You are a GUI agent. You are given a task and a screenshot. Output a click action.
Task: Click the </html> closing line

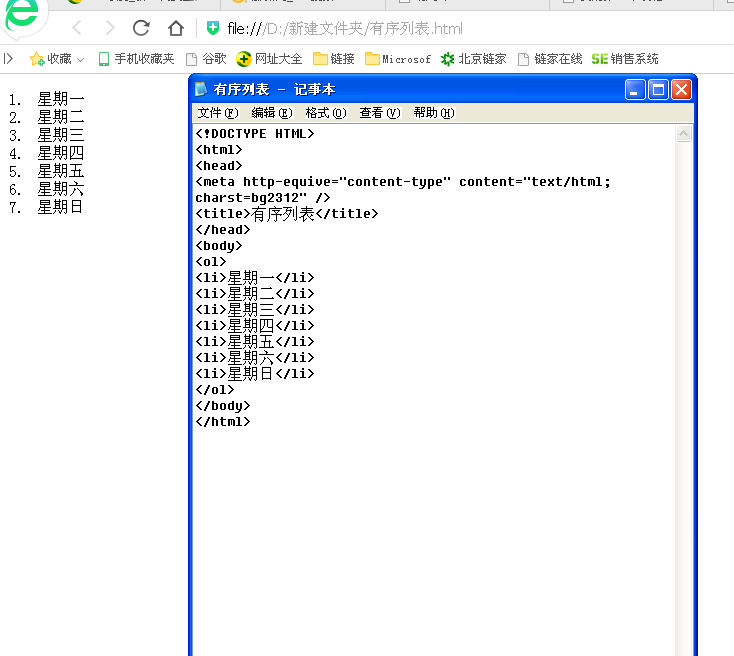pos(223,422)
